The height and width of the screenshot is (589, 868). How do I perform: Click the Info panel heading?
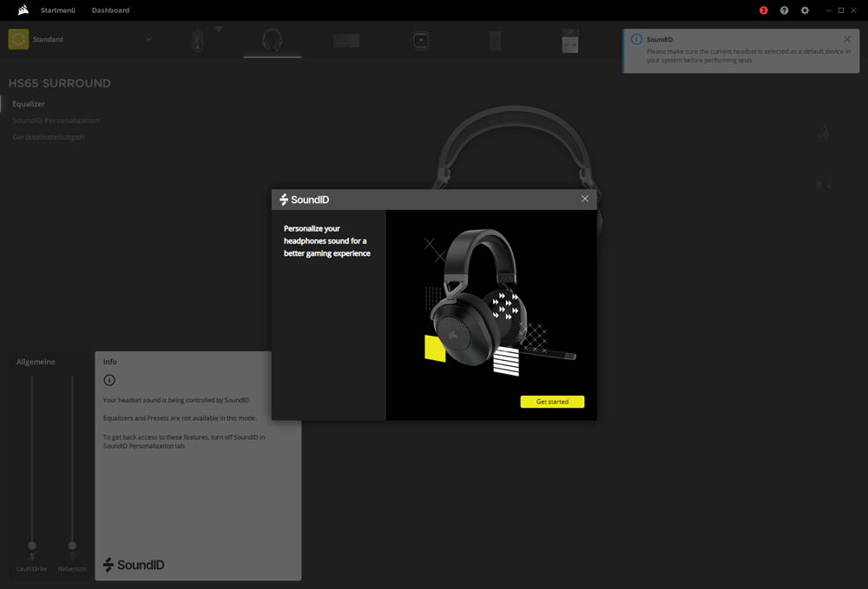coord(109,362)
